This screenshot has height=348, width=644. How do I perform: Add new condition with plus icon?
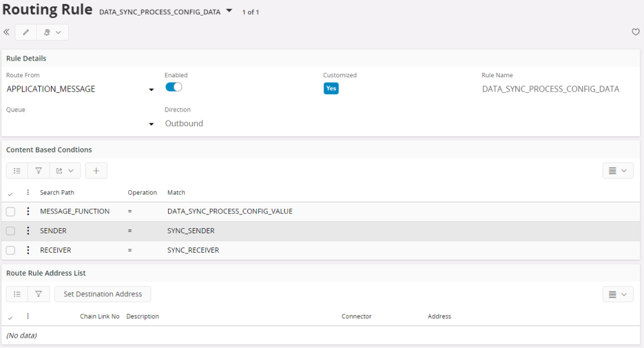(96, 171)
